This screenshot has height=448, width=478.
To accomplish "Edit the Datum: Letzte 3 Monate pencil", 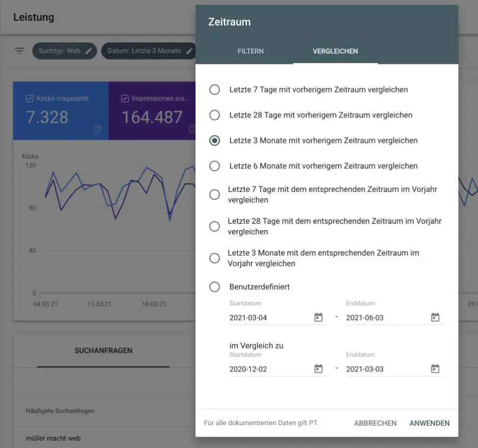I will [x=189, y=51].
